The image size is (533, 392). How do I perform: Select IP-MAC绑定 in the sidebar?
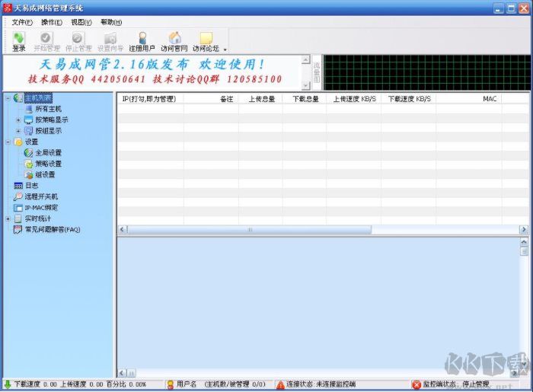(x=40, y=207)
